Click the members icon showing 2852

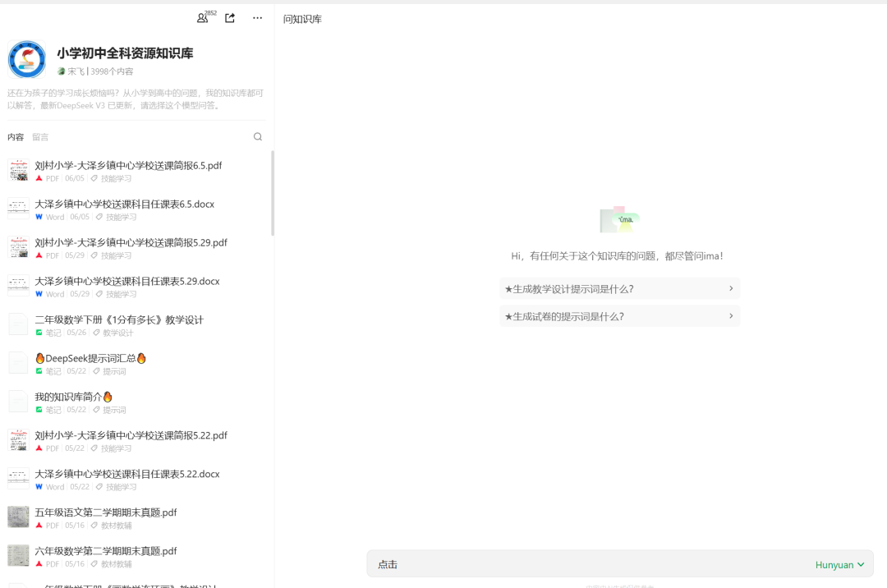coord(202,17)
